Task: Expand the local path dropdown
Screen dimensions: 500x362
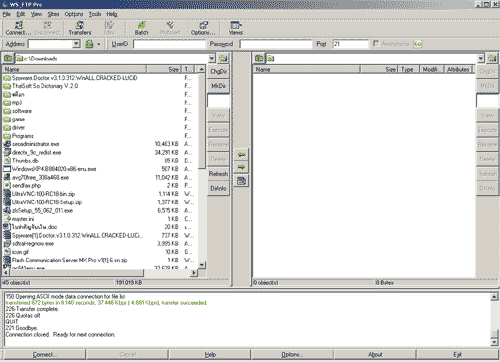Action: (x=212, y=58)
